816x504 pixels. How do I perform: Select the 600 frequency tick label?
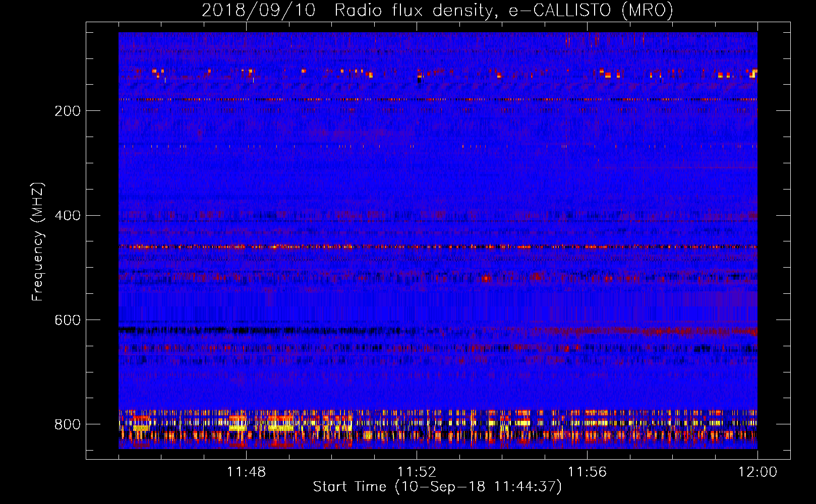point(68,320)
